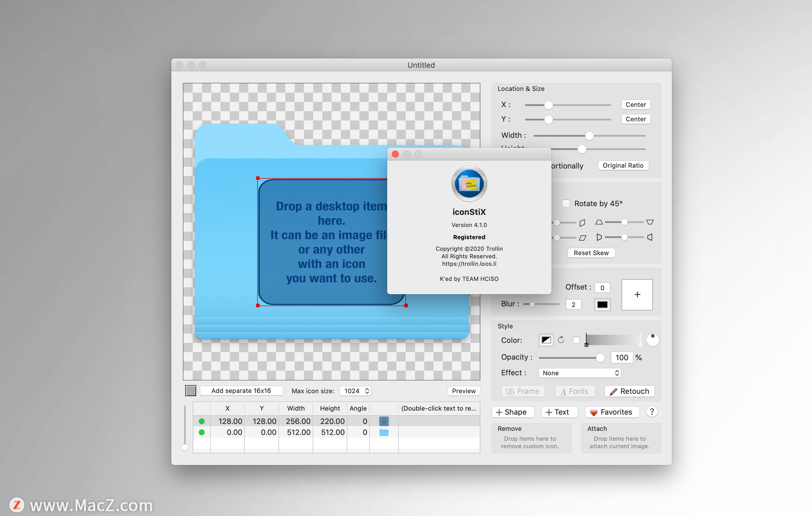
Task: Click the shadow position plus box
Action: click(637, 295)
